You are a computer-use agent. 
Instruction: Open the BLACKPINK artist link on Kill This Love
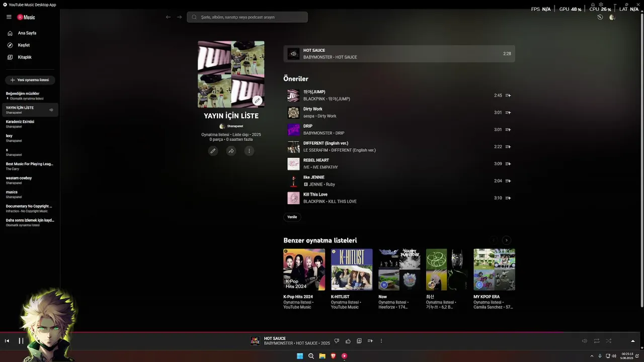tap(314, 202)
